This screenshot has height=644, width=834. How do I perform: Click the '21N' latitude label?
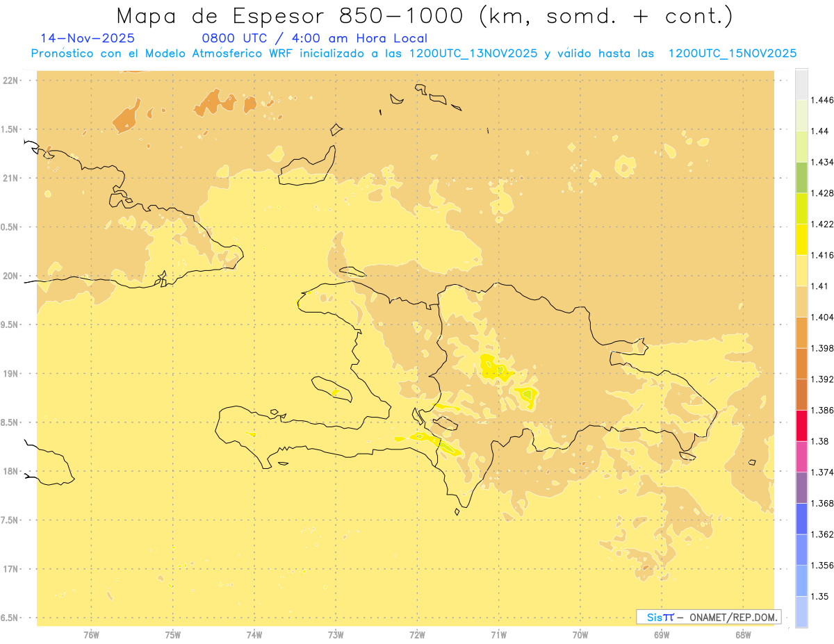click(10, 178)
